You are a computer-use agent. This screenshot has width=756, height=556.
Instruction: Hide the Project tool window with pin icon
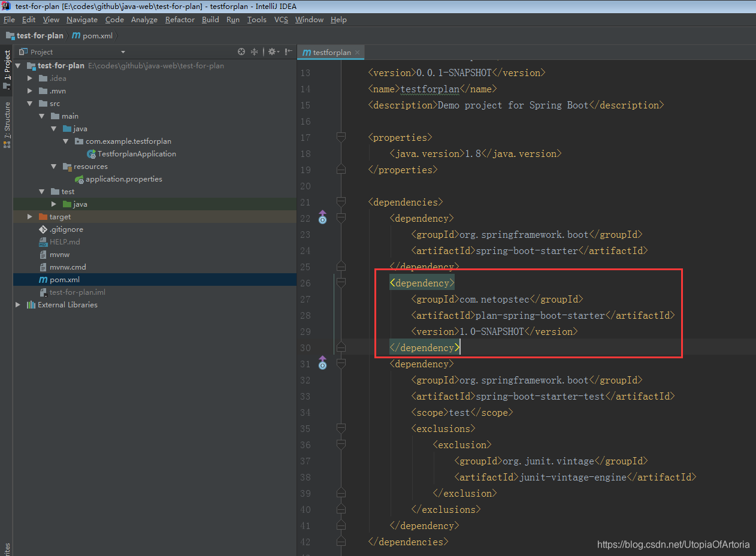tap(289, 52)
